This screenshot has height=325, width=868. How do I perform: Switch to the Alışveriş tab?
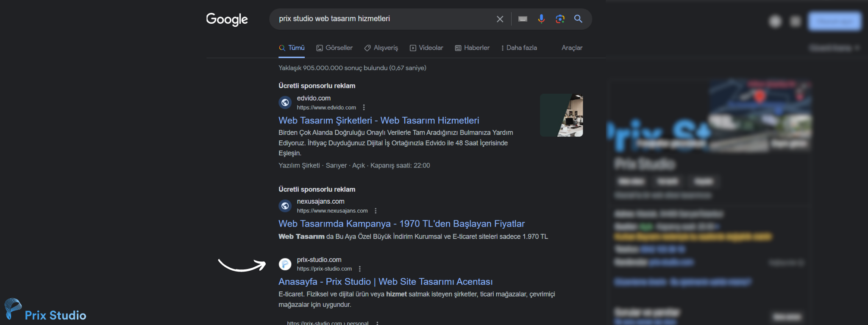pyautogui.click(x=381, y=48)
